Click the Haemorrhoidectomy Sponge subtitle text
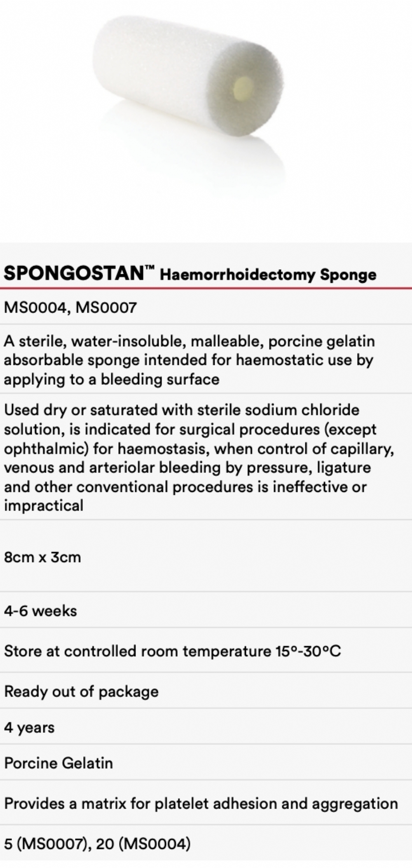 click(x=268, y=275)
